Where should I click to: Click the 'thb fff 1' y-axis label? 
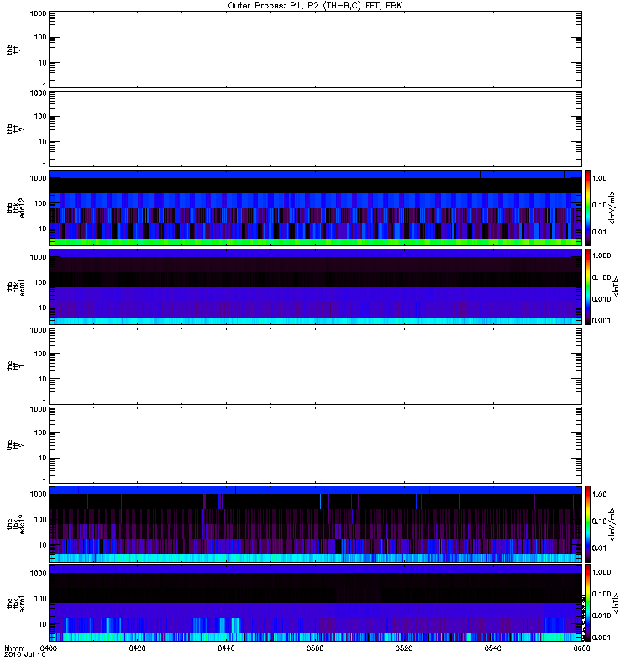[15, 50]
